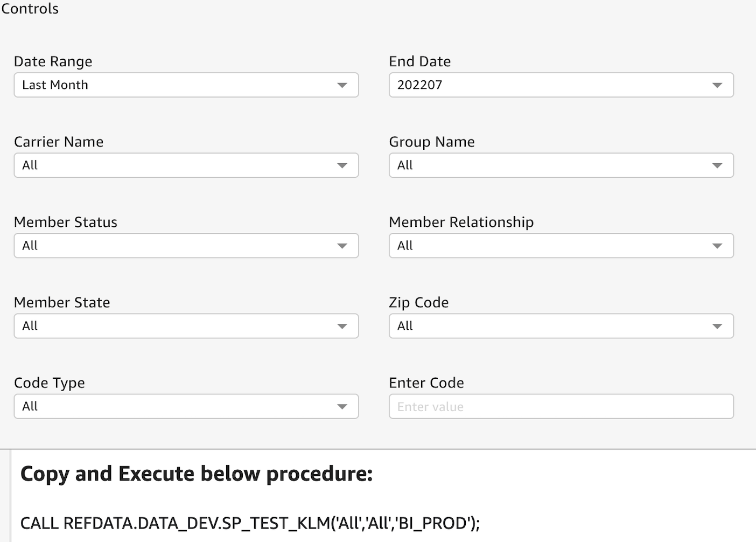Open the Member Status filter
Image resolution: width=756 pixels, height=542 pixels.
pyautogui.click(x=186, y=245)
